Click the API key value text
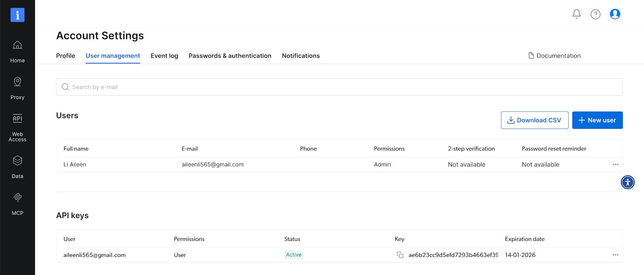Screen dimensions: 644x275 [x=453, y=255]
